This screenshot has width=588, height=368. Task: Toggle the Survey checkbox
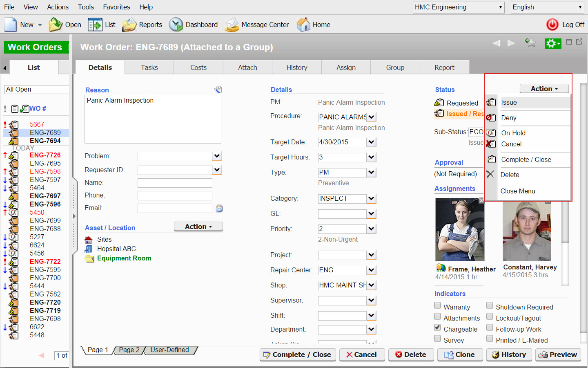pyautogui.click(x=437, y=339)
